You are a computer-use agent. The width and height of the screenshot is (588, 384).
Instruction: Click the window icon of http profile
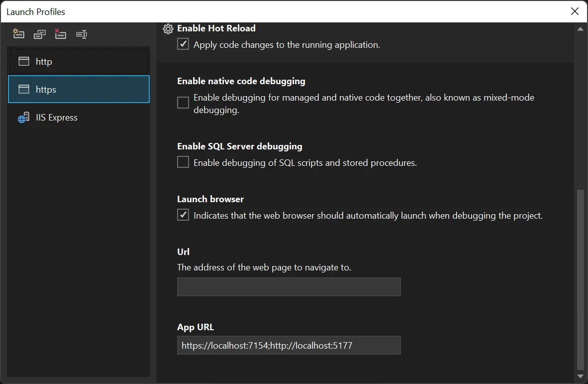pyautogui.click(x=24, y=61)
